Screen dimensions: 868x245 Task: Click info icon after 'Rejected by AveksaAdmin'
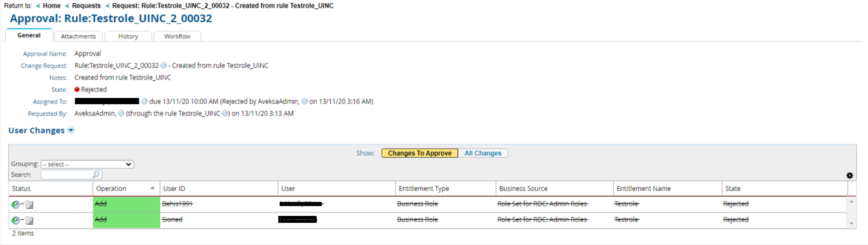[304, 101]
